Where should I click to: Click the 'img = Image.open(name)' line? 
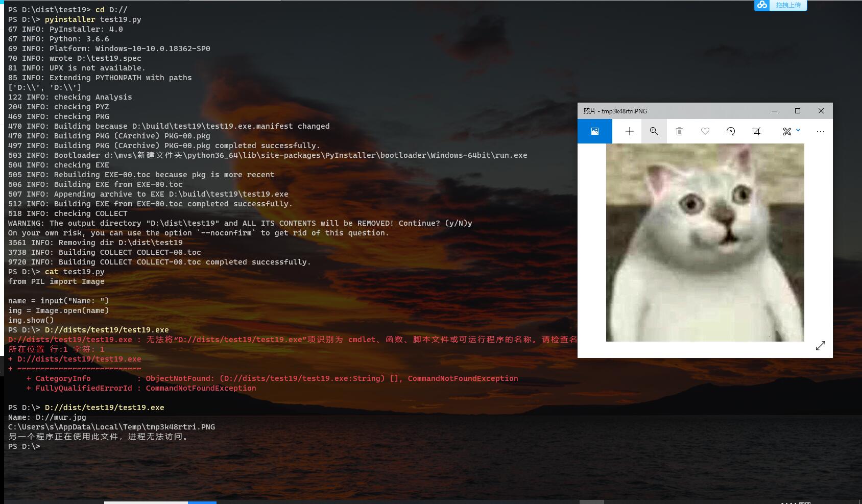pyautogui.click(x=58, y=310)
